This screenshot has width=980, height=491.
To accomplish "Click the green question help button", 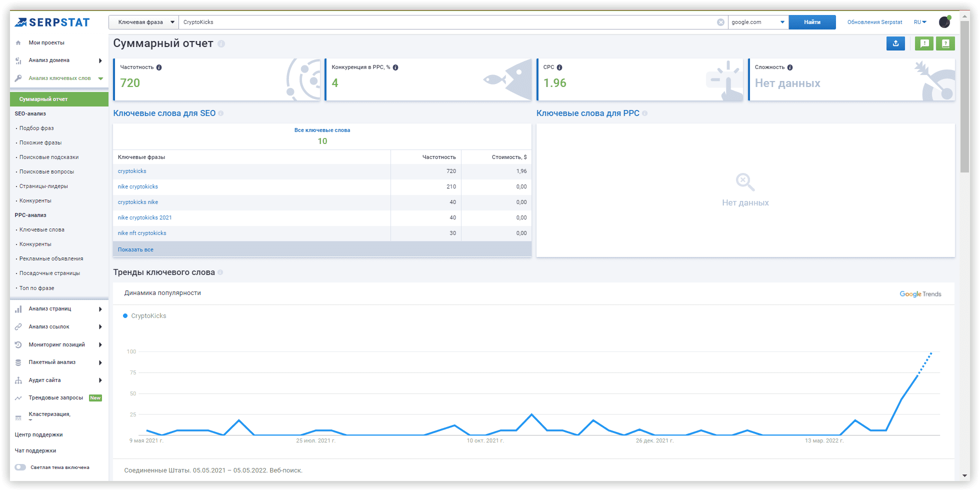I will (x=945, y=43).
